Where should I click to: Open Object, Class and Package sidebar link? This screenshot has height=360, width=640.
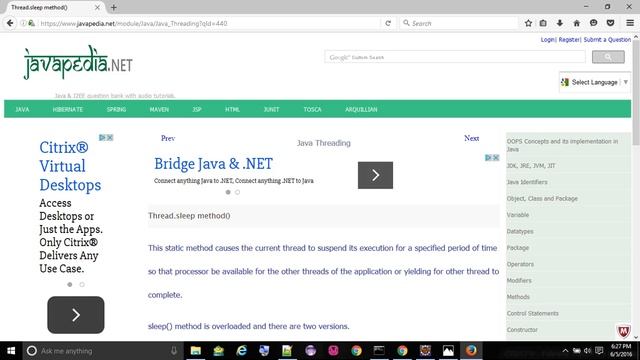542,198
